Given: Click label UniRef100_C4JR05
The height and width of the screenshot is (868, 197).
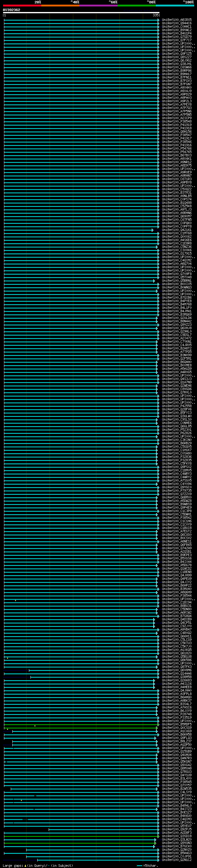Looking at the screenshot, I should coord(177,345).
